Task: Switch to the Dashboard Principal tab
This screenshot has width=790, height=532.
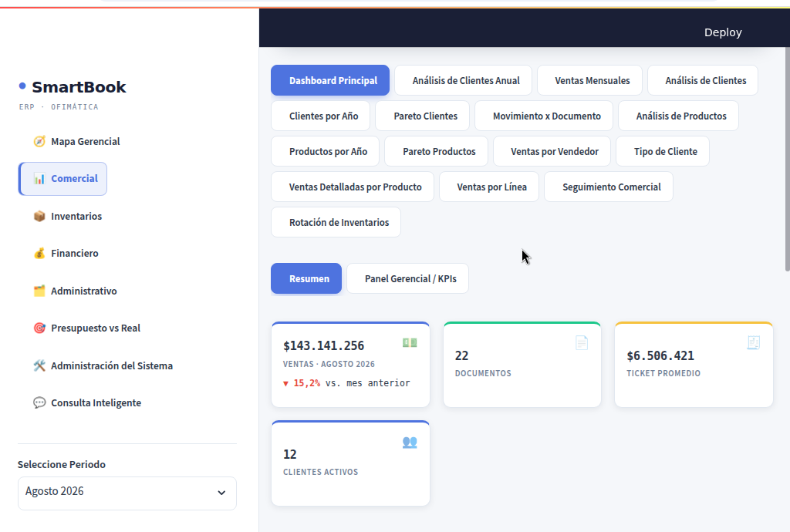Action: (330, 80)
